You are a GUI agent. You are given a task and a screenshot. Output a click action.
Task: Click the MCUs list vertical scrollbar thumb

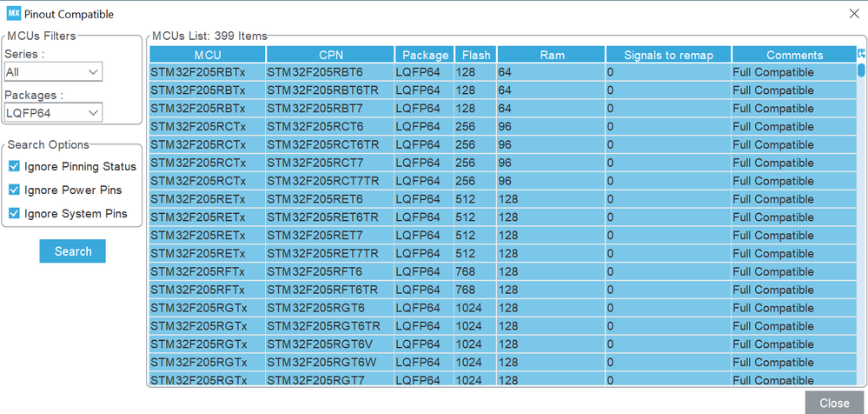pos(861,70)
